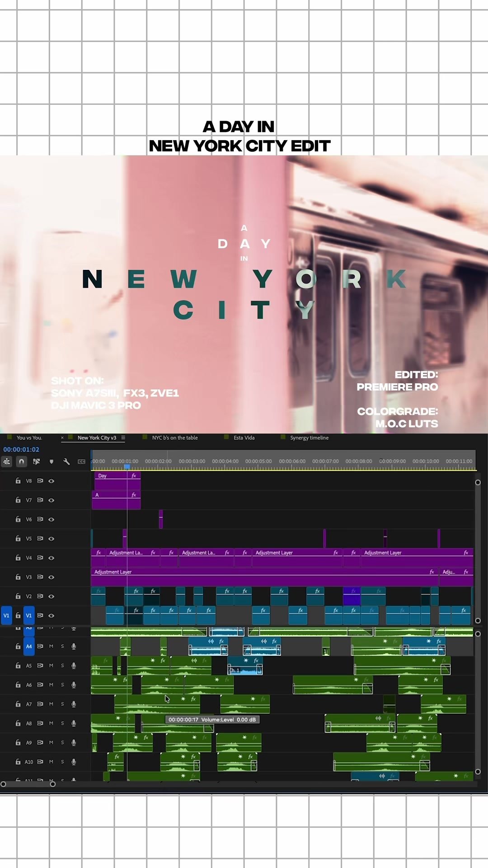Click fx badge on the Day clip

(x=134, y=476)
